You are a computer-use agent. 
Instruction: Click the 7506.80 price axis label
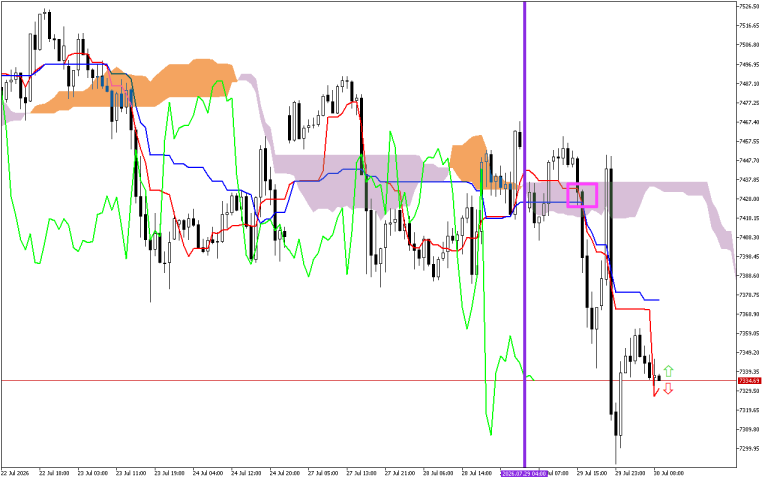749,45
